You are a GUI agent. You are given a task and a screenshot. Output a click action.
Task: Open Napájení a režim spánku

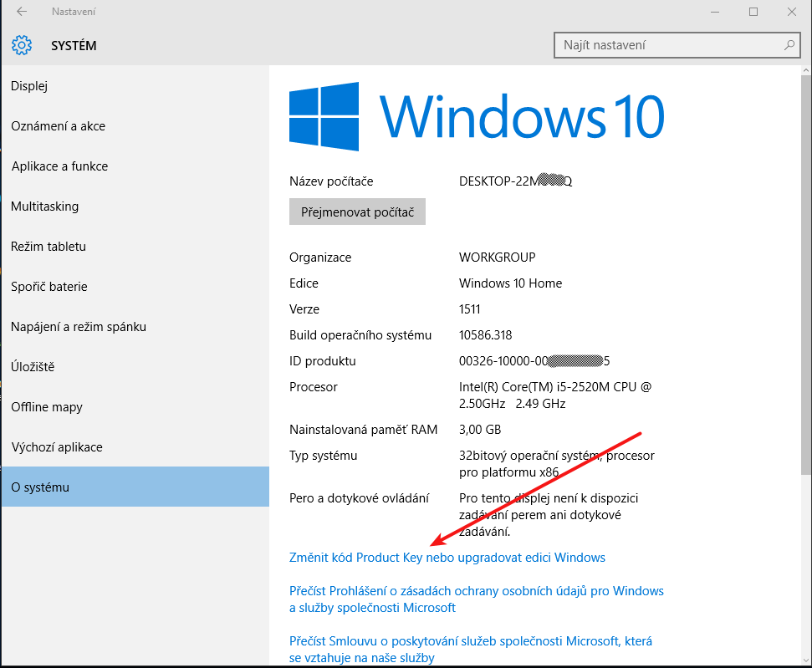(x=79, y=327)
